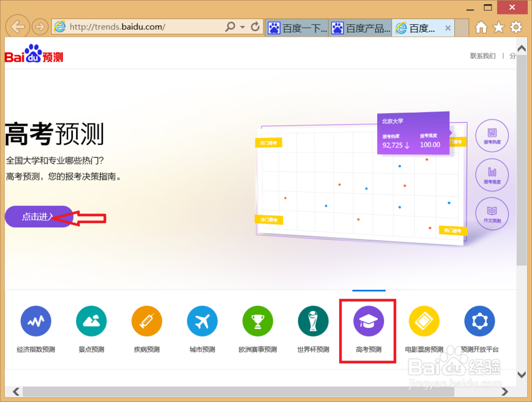Open a new blank tab
This screenshot has width=532, height=402.
[x=461, y=28]
